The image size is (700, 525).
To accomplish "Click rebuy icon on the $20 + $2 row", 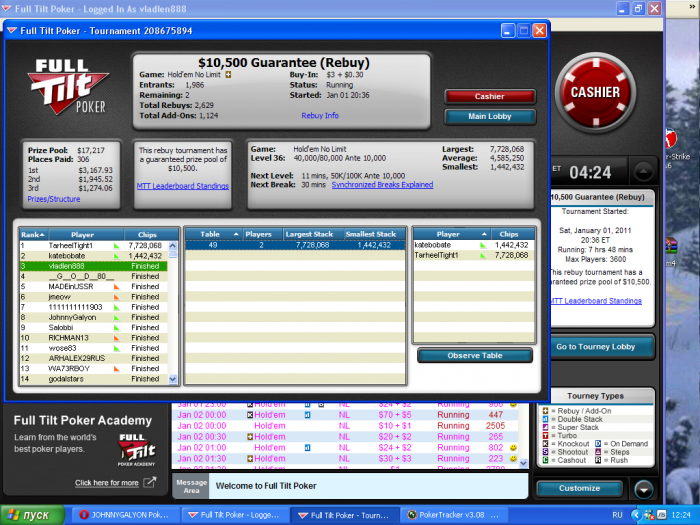I will point(250,437).
